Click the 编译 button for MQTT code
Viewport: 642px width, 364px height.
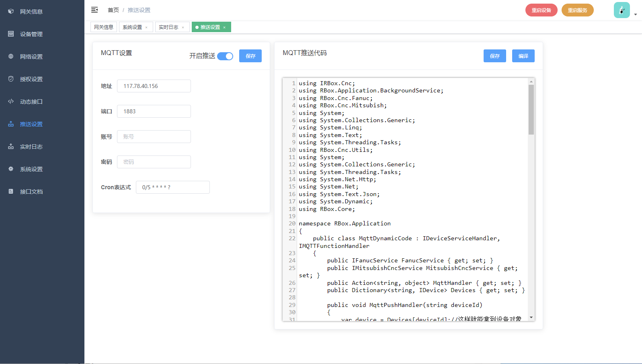(x=523, y=56)
